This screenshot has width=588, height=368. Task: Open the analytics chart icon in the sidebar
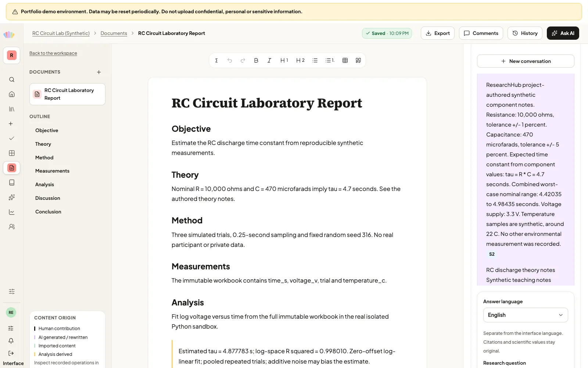(x=12, y=212)
